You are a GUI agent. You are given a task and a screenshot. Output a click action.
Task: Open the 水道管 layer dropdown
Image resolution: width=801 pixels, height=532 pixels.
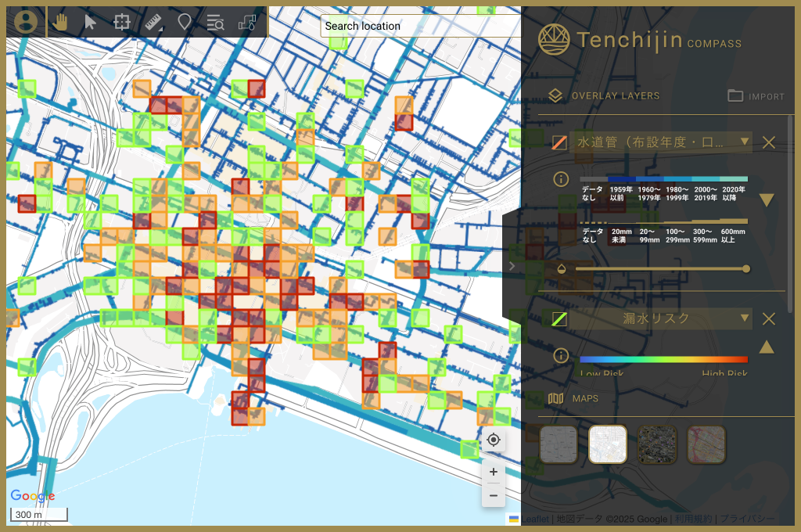pyautogui.click(x=745, y=142)
